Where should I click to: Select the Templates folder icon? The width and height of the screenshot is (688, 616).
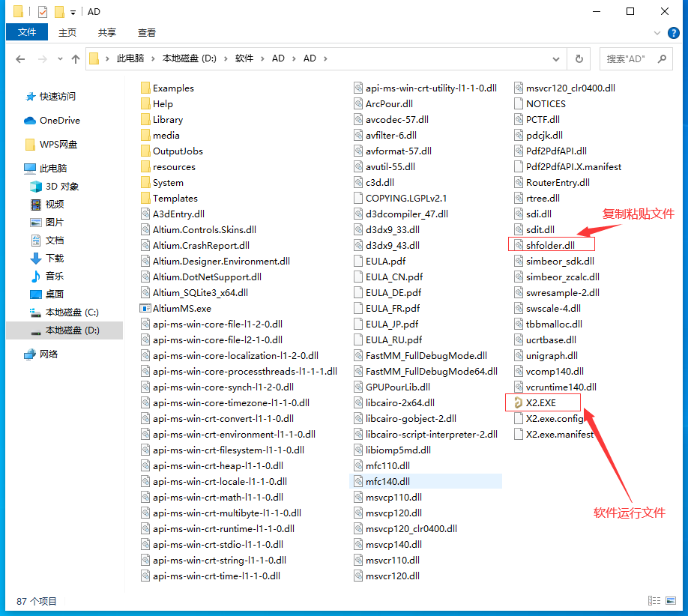tap(145, 199)
